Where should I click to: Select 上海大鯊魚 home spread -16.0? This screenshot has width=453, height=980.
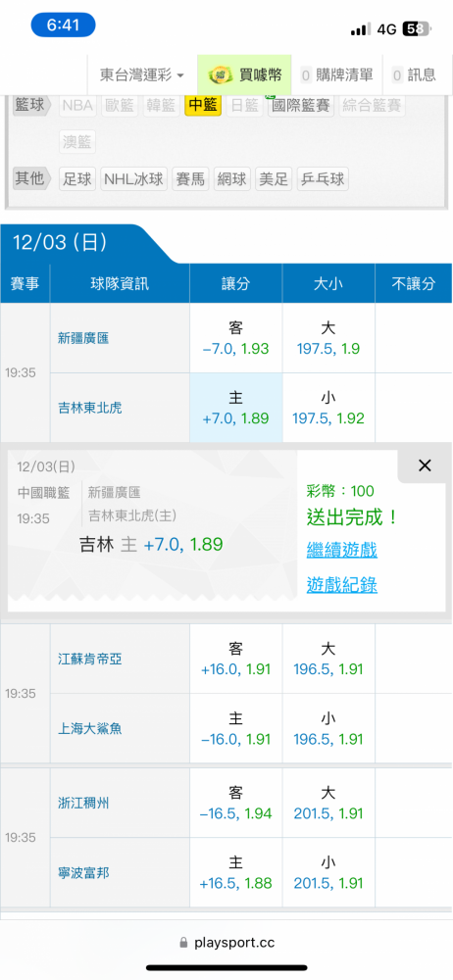coord(236,728)
